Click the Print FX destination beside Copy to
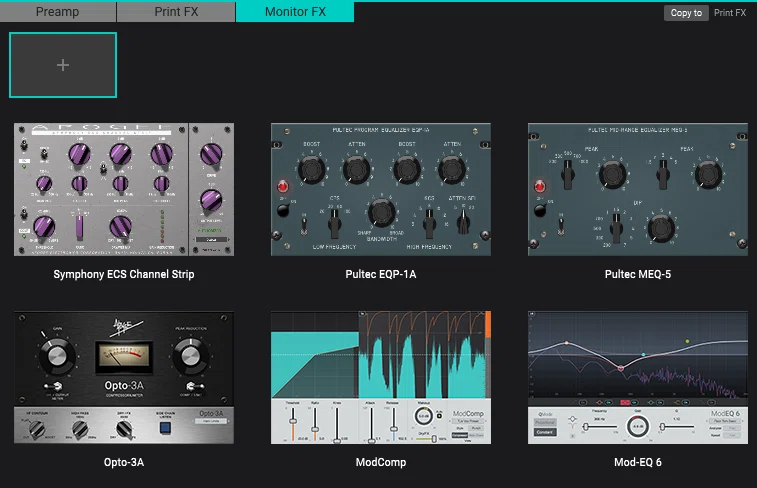This screenshot has height=488, width=757. pyautogui.click(x=730, y=13)
